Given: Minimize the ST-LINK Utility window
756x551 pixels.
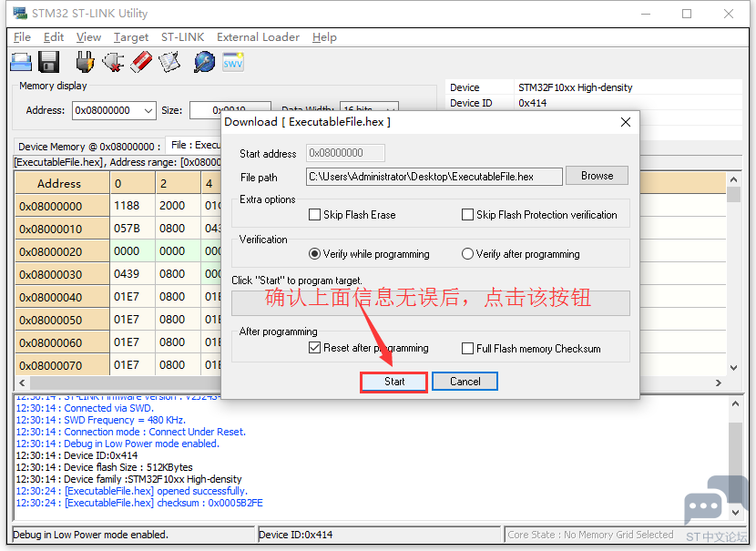Looking at the screenshot, I should 646,14.
